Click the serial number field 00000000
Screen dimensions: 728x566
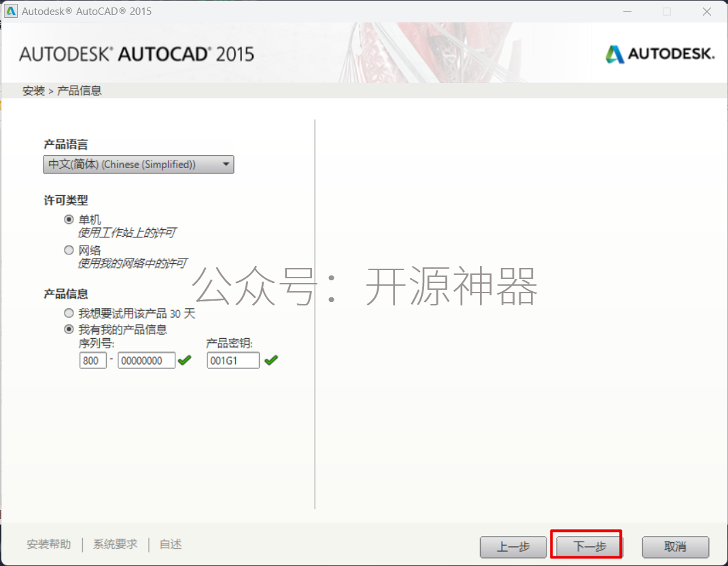pyautogui.click(x=146, y=361)
